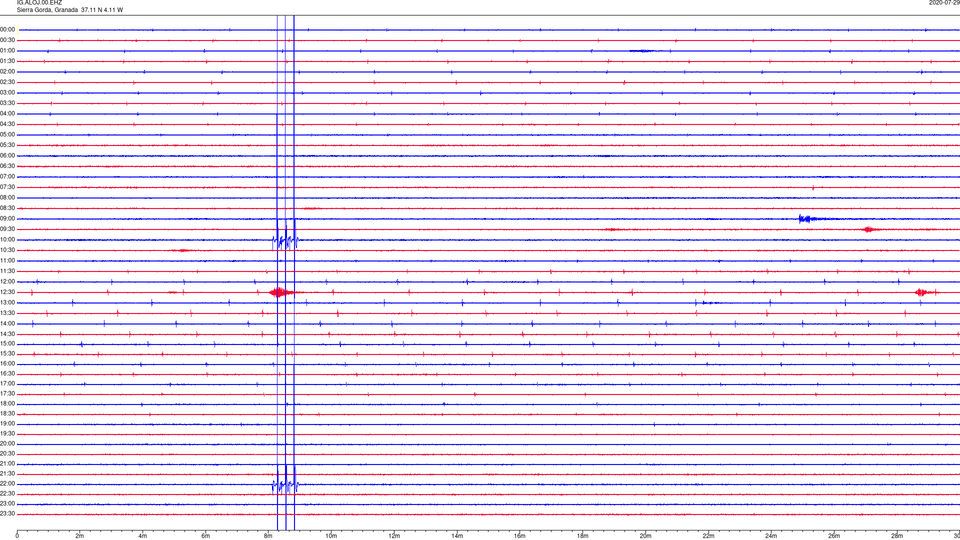Click the 6m tick on the minute axis
This screenshot has height=540, width=960.
(x=205, y=536)
